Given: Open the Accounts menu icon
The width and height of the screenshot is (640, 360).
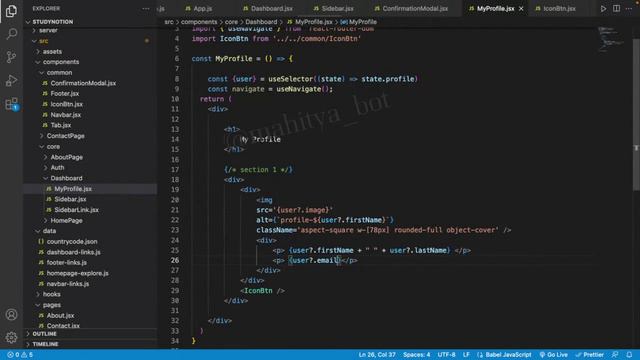Looking at the screenshot, I should (11, 314).
